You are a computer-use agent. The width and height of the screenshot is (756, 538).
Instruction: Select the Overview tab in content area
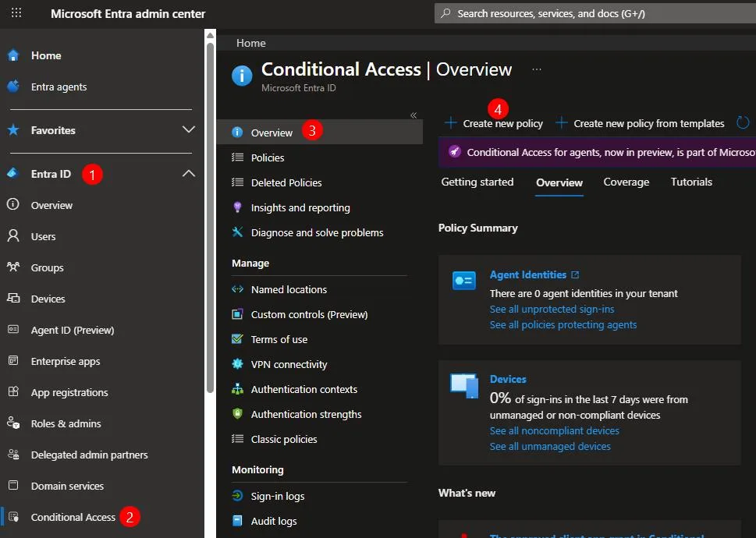(559, 182)
